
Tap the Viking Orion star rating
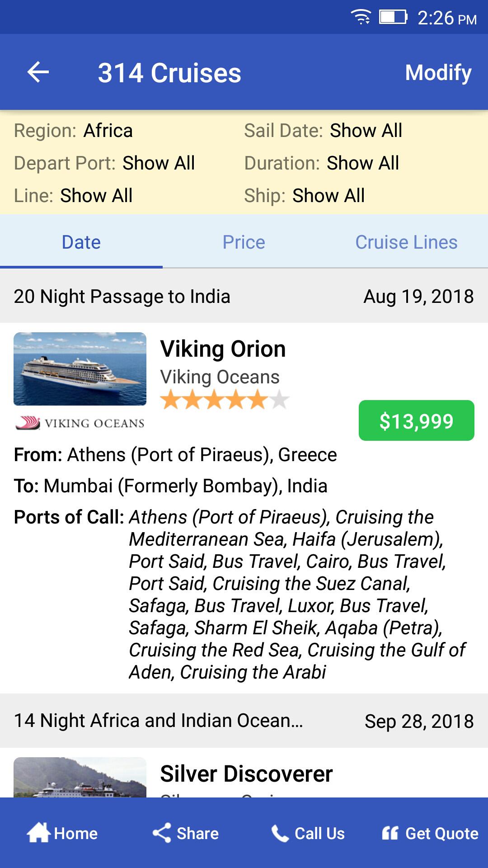[x=225, y=400]
